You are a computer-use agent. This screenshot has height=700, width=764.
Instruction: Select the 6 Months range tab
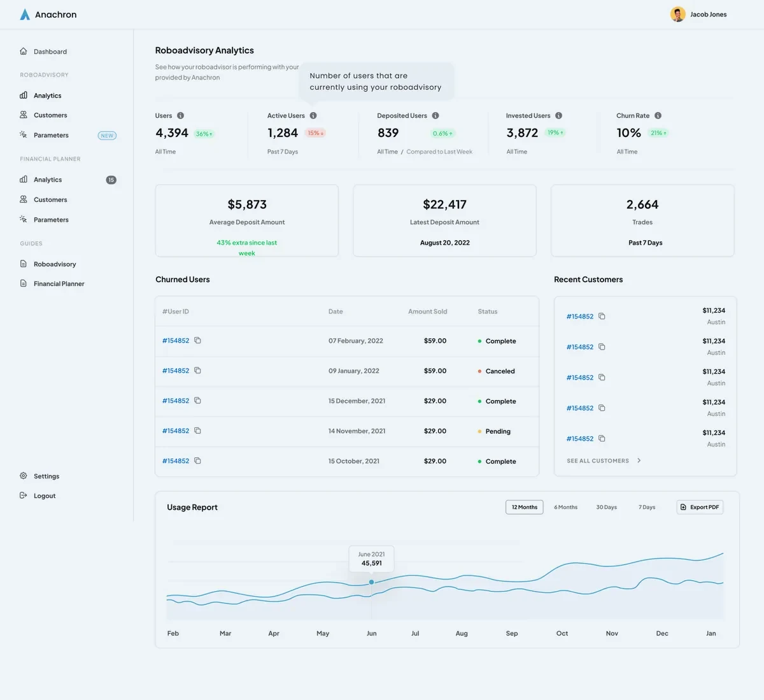[565, 507]
